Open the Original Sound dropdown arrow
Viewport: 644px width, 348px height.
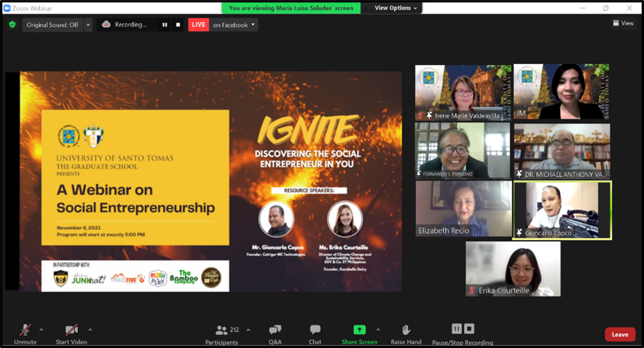(x=88, y=25)
